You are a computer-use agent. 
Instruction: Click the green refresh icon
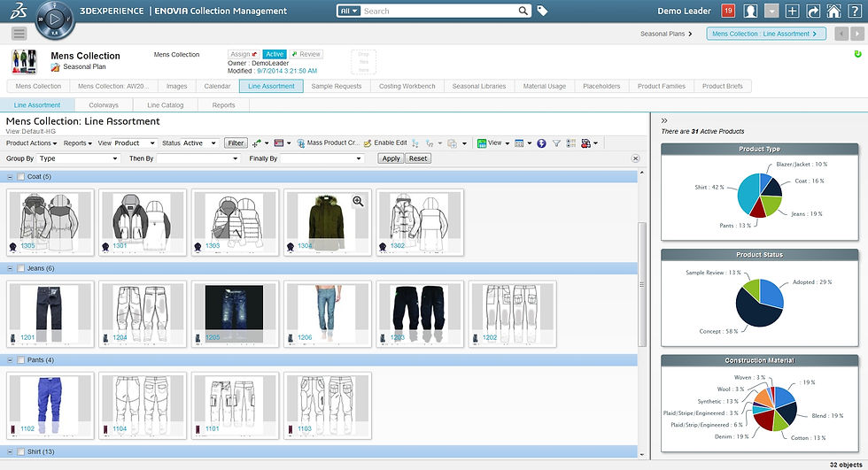click(857, 54)
